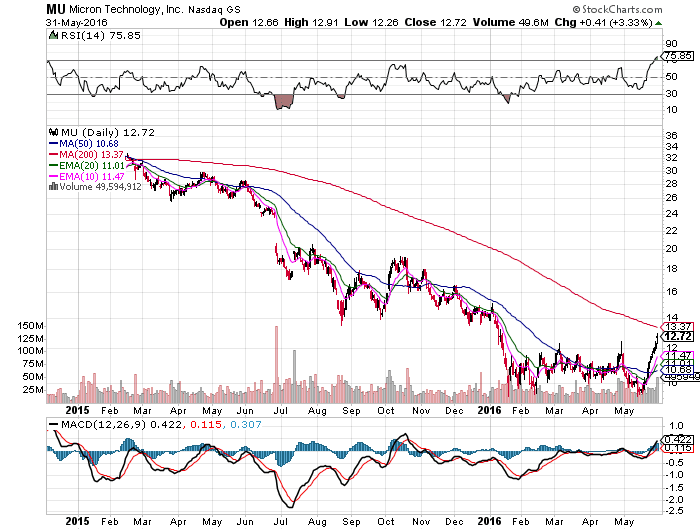Click the '100M' volume axis label

30,351
